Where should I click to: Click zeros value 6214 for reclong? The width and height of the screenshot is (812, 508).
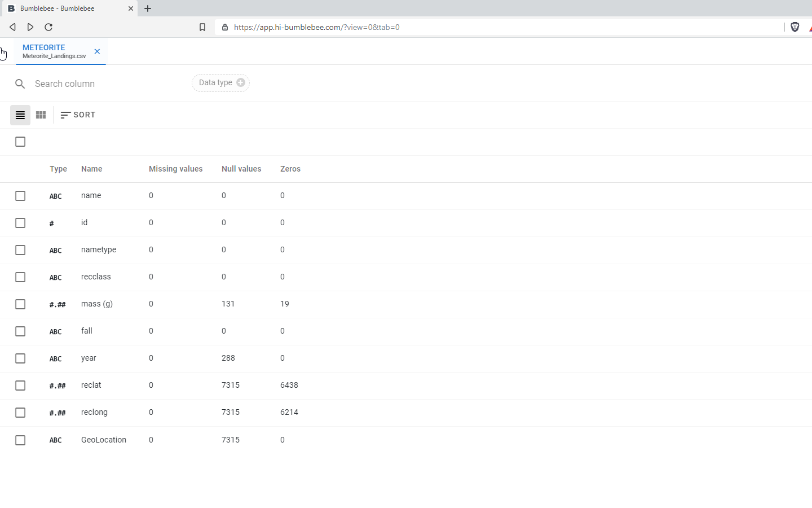tap(289, 412)
